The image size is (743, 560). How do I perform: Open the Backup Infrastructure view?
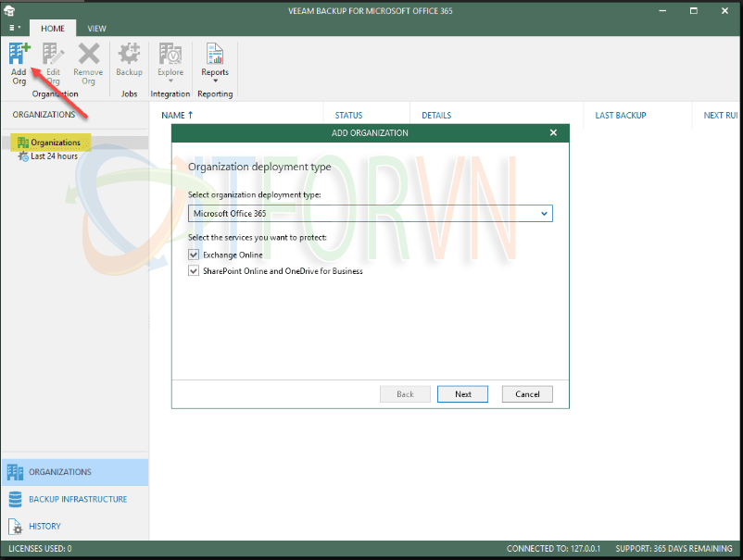tap(78, 499)
